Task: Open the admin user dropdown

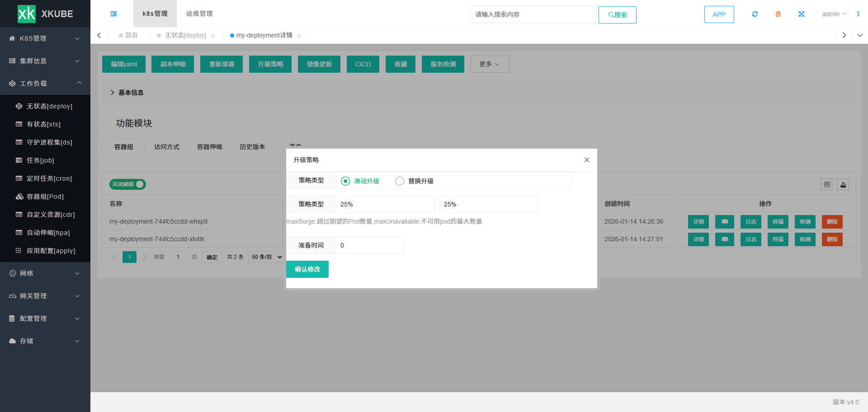Action: pyautogui.click(x=834, y=14)
